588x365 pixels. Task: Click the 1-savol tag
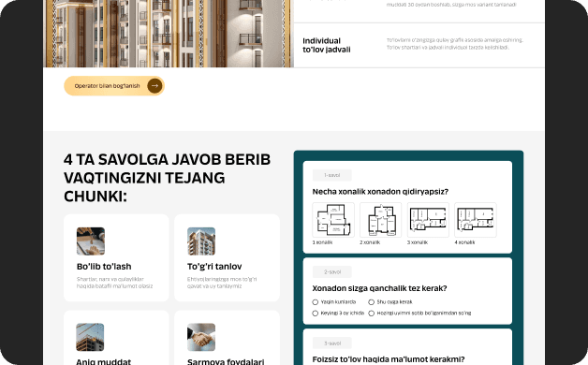[332, 175]
